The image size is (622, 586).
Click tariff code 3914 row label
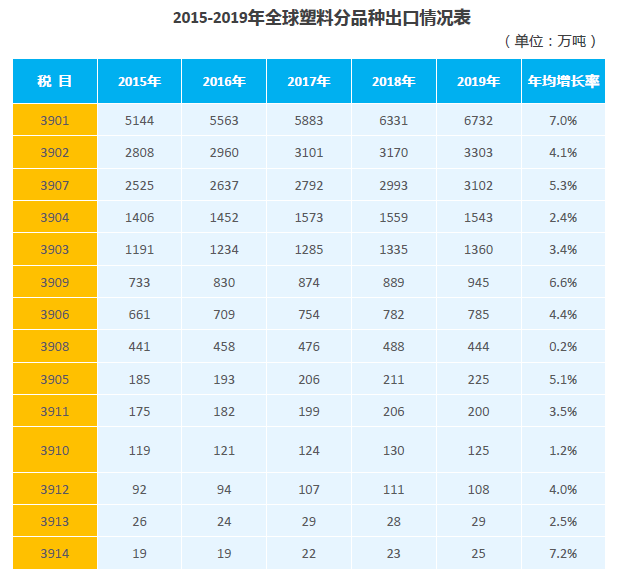point(55,553)
